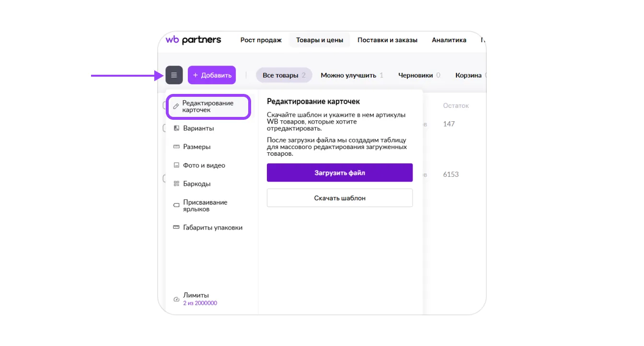Click the hamburger menu icon button
This screenshot has height=346, width=644.
point(174,75)
